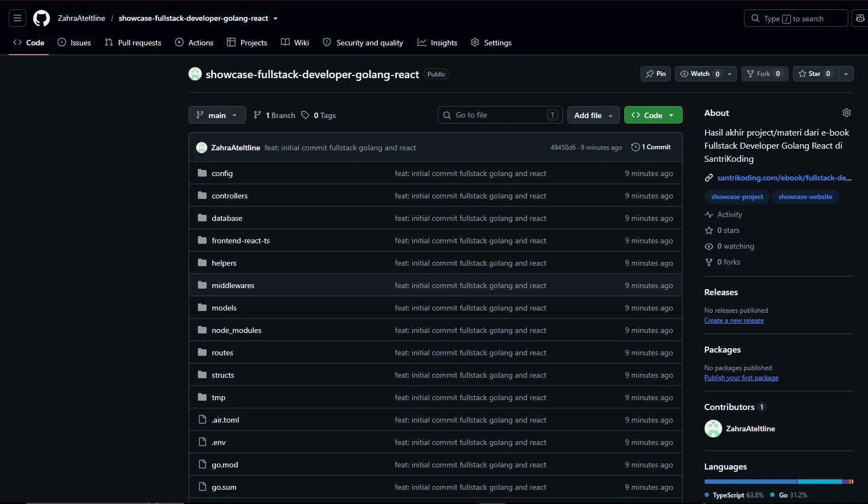
Task: Go to the Actions tab
Action: click(194, 42)
